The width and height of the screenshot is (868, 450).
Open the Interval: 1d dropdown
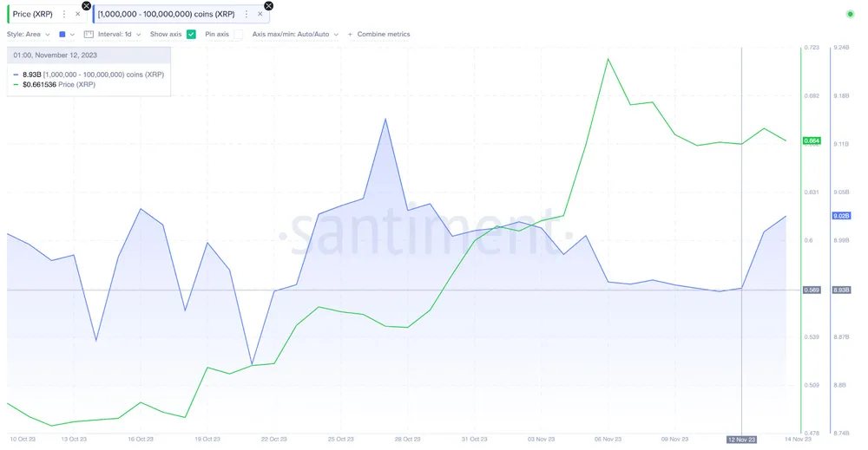[x=120, y=35]
